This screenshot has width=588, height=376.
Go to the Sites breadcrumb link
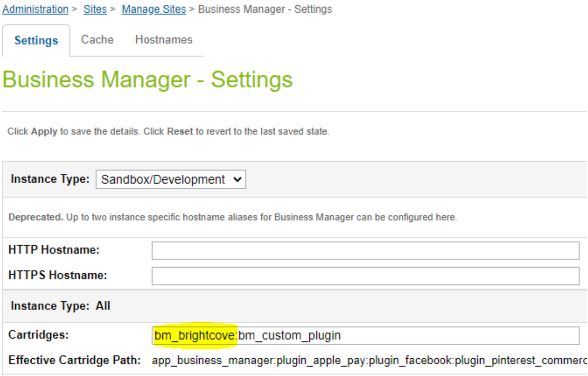point(95,9)
